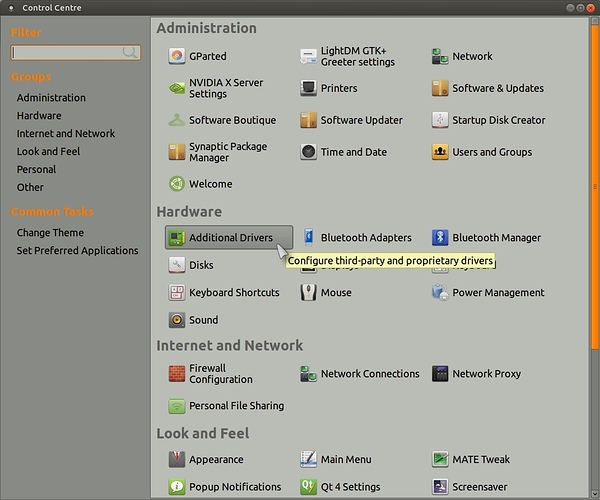600x500 pixels.
Task: Open Additional Drivers icon
Action: (x=177, y=238)
